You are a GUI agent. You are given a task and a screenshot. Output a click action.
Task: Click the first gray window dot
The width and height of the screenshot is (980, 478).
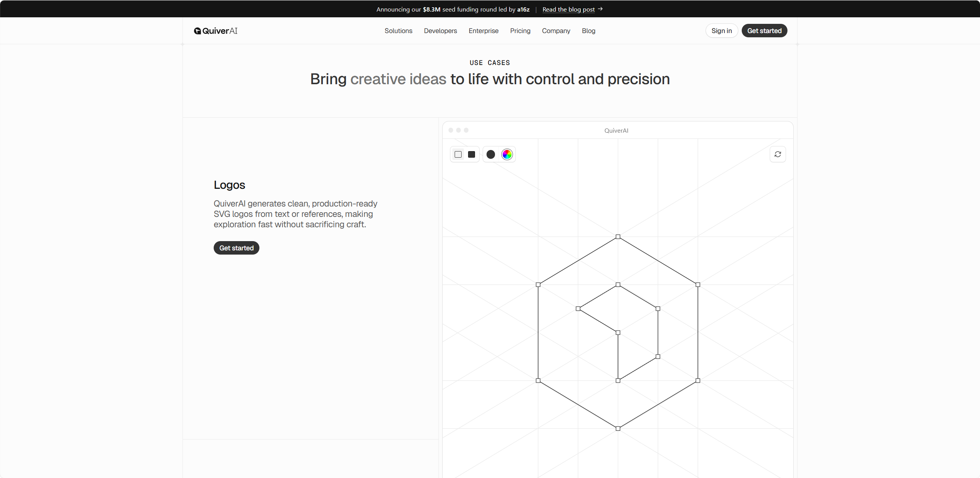click(451, 130)
